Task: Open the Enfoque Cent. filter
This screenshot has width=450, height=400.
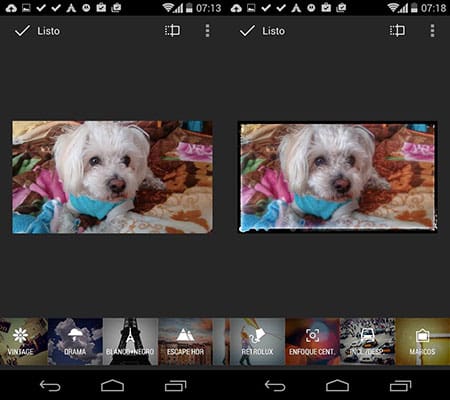Action: click(312, 342)
